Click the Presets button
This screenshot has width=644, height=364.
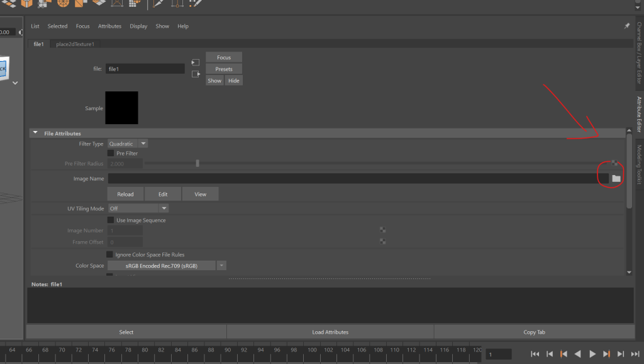click(224, 69)
